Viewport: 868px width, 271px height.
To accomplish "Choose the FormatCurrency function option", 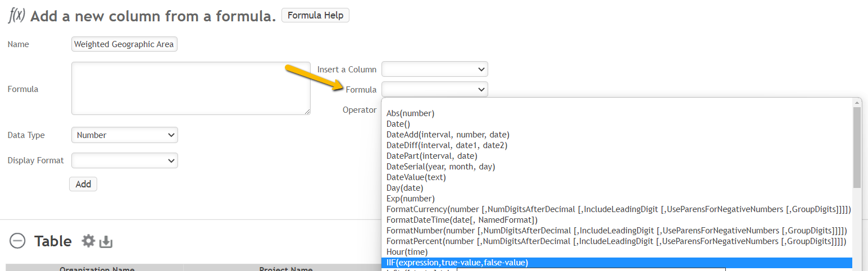I will 617,209.
